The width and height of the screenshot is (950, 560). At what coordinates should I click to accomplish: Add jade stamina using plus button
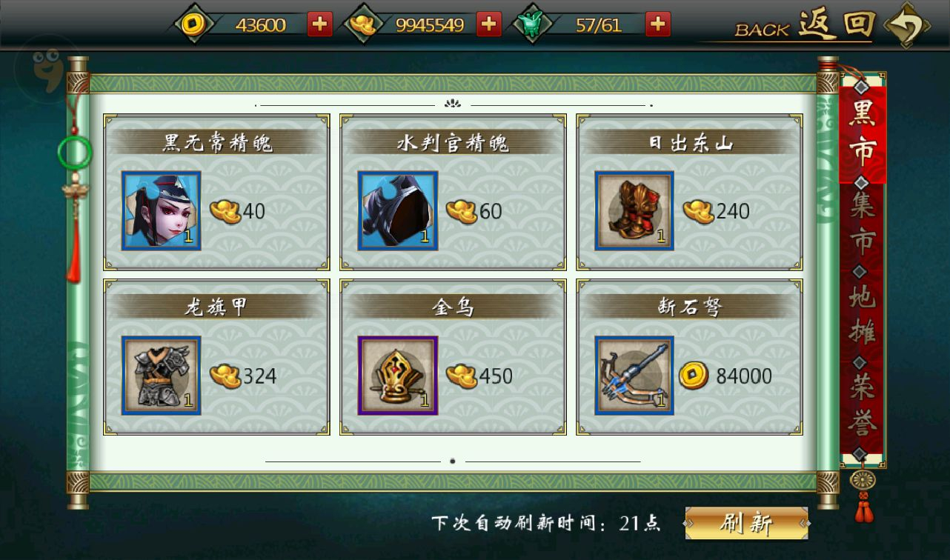coord(658,24)
